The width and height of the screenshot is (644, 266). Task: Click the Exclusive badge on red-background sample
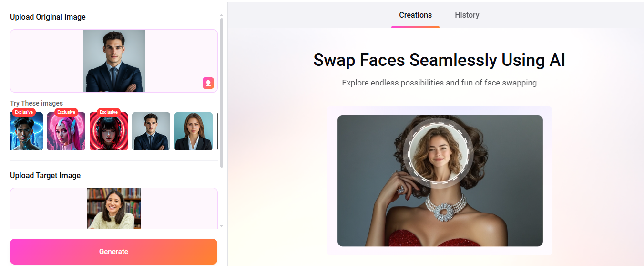109,112
